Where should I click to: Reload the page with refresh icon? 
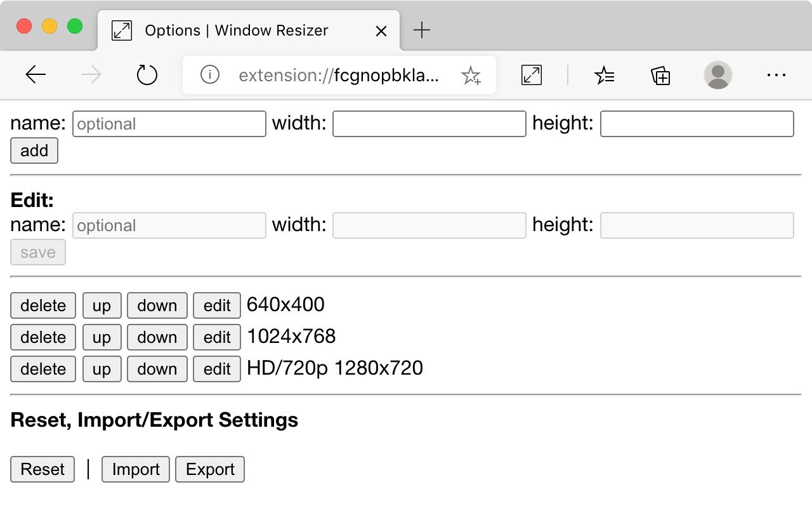pos(147,75)
